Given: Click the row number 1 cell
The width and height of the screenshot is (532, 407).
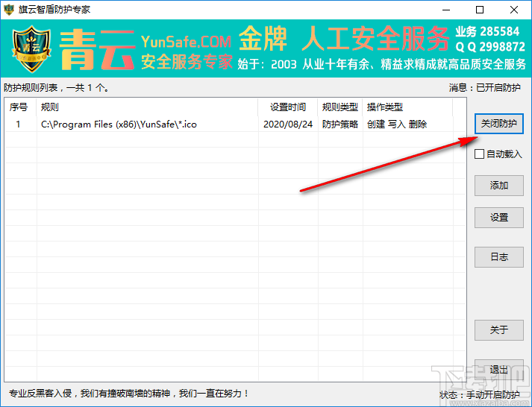Looking at the screenshot, I should [18, 124].
